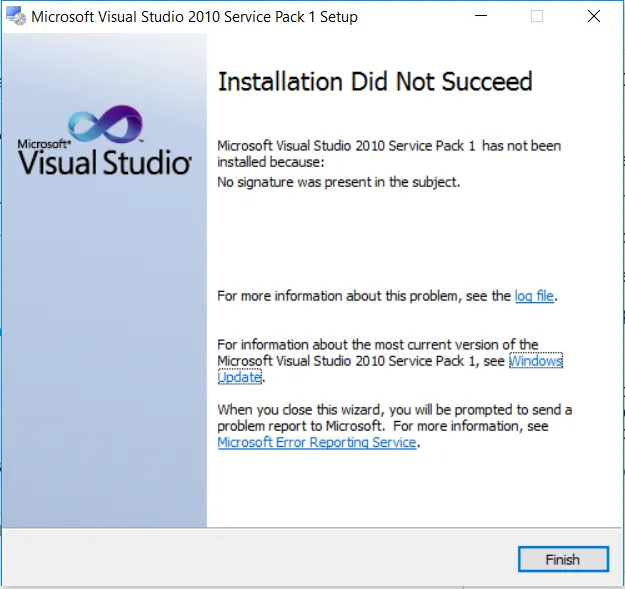Open Microsoft Error Reporting Service link

coord(316,442)
